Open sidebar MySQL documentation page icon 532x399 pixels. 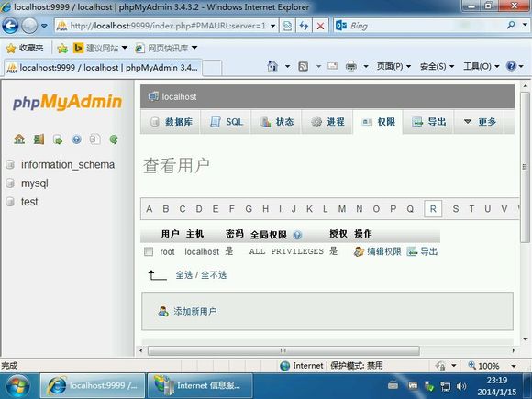95,139
